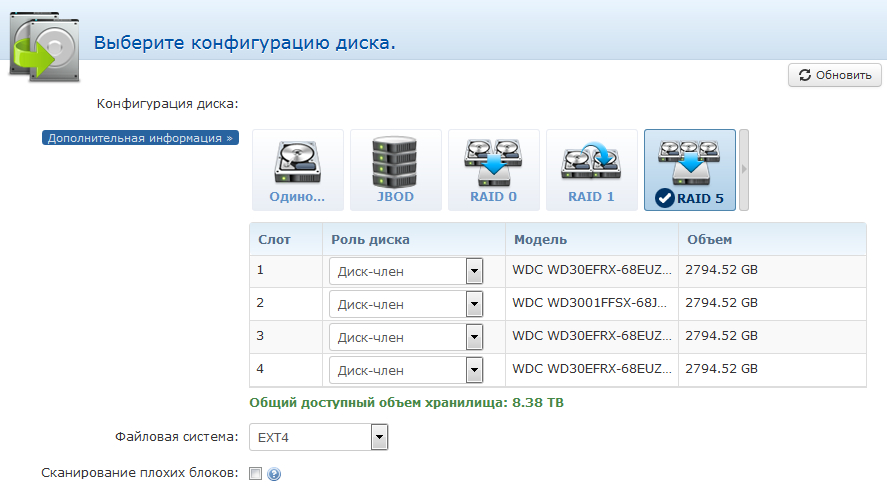Click the Слот column header
This screenshot has height=502, width=887.
click(274, 240)
